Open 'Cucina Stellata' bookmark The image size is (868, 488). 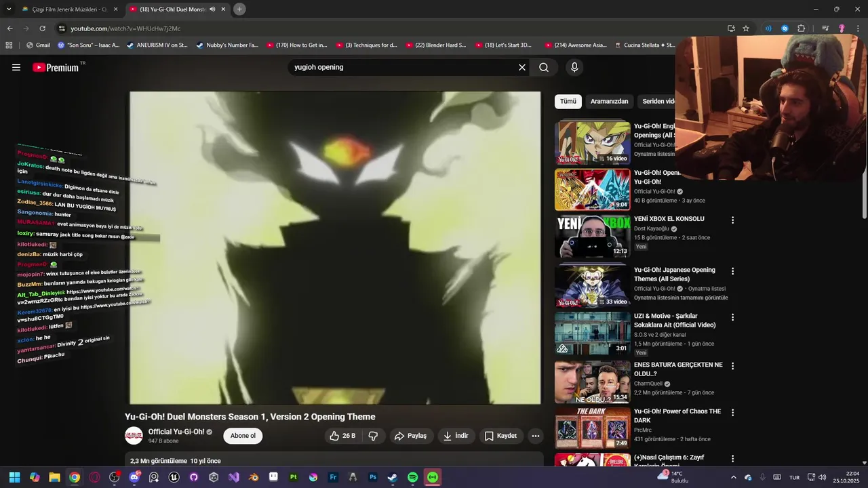645,45
